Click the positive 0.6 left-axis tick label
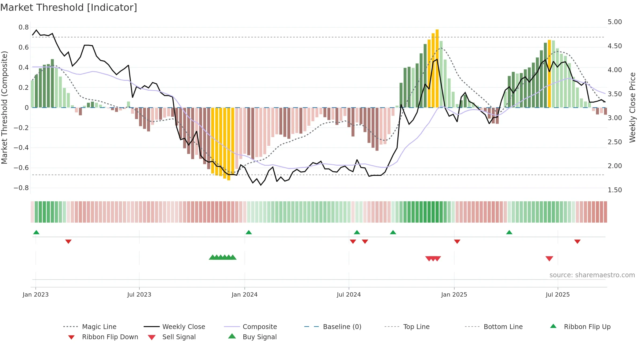Viewport: 644px width, 362px height. click(24, 47)
